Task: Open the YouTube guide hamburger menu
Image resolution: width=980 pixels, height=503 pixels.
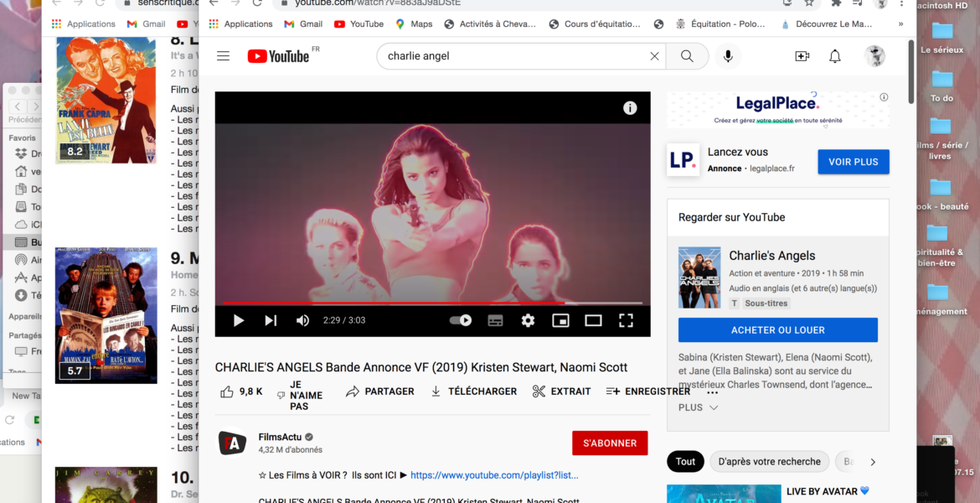Action: click(x=223, y=56)
